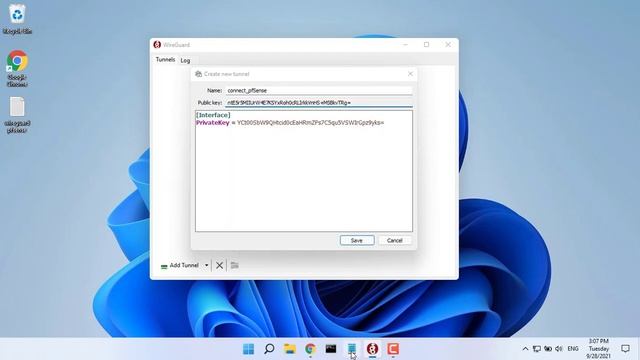Open the clock and date flyout
The height and width of the screenshot is (360, 640).
(599, 349)
